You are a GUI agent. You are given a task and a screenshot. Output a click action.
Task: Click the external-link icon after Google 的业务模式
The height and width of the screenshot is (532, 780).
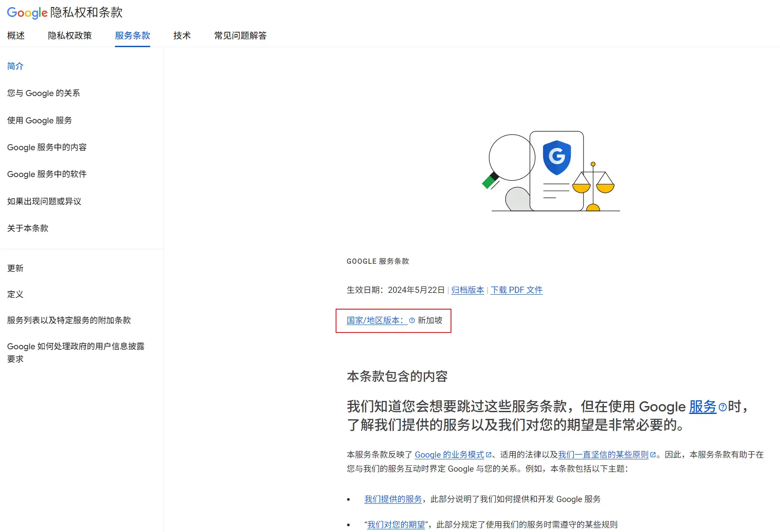[488, 455]
